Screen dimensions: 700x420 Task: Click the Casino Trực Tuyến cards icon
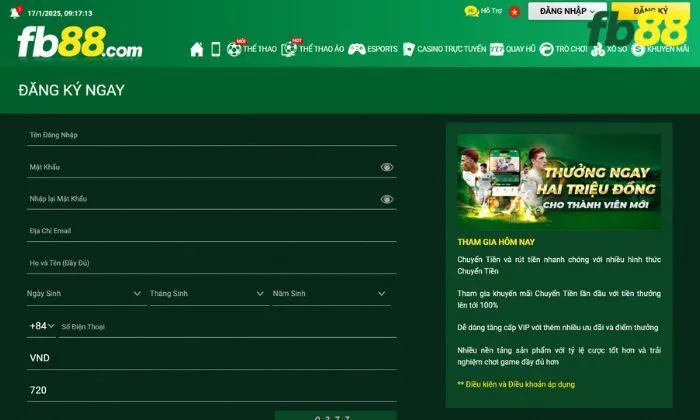408,49
